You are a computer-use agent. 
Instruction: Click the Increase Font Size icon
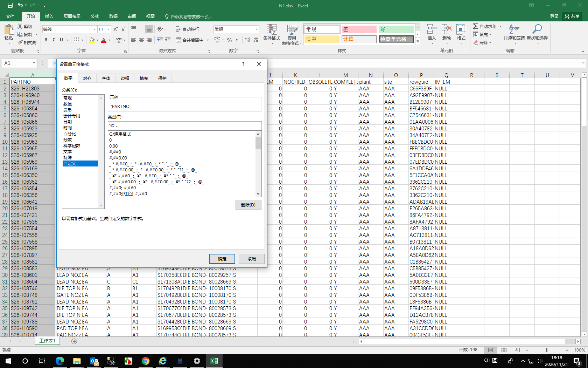(115, 29)
